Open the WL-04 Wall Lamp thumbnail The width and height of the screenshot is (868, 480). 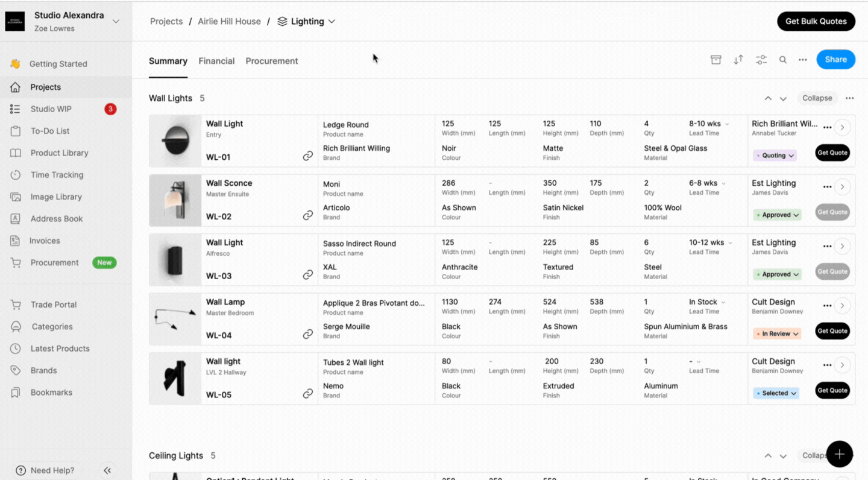[x=175, y=320]
